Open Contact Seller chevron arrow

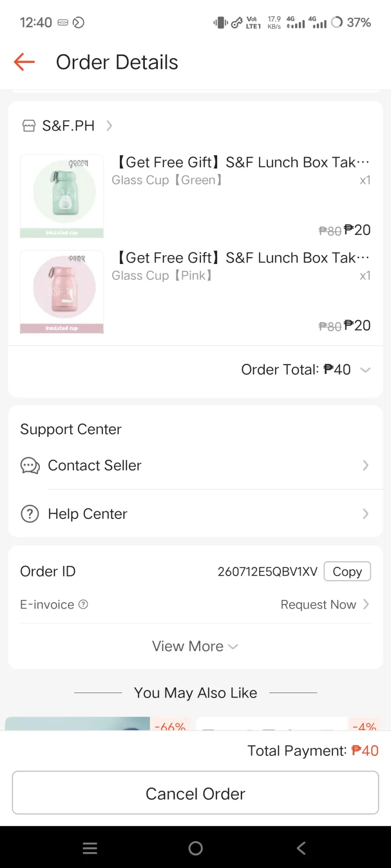click(366, 466)
